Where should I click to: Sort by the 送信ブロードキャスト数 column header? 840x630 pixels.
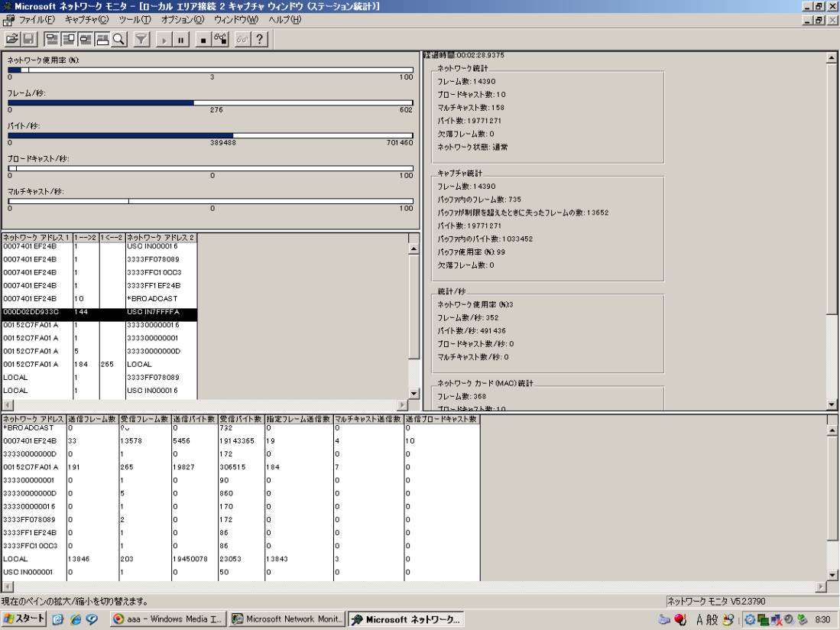(x=442, y=419)
